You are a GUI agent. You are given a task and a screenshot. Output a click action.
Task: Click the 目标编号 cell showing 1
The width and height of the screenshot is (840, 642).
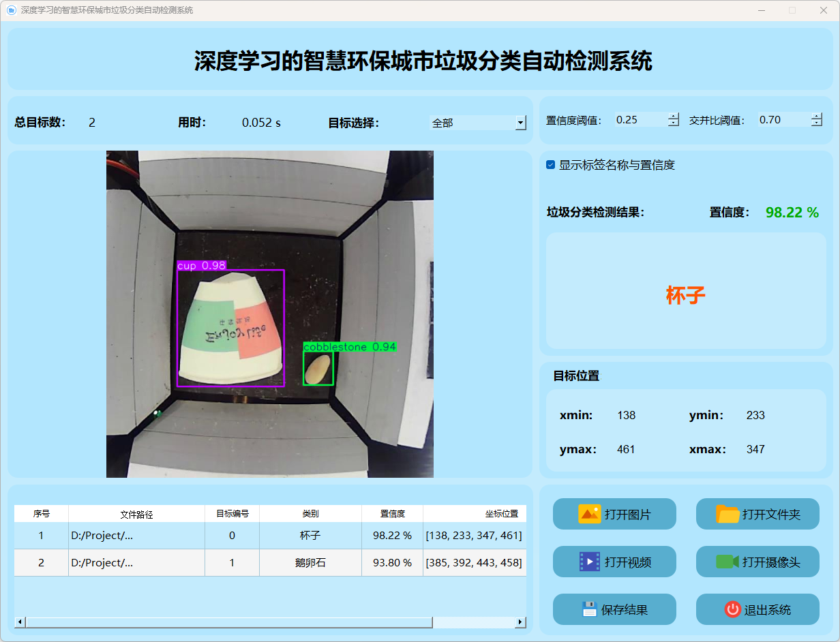pos(232,563)
